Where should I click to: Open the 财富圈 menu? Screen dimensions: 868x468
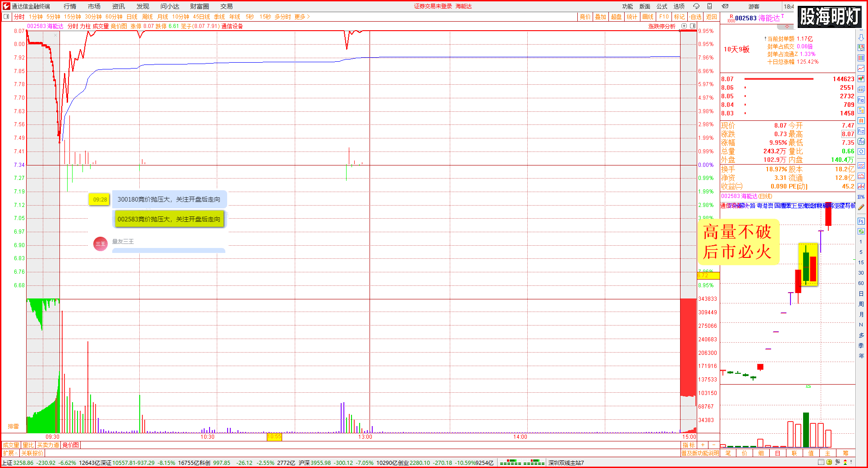pos(200,6)
